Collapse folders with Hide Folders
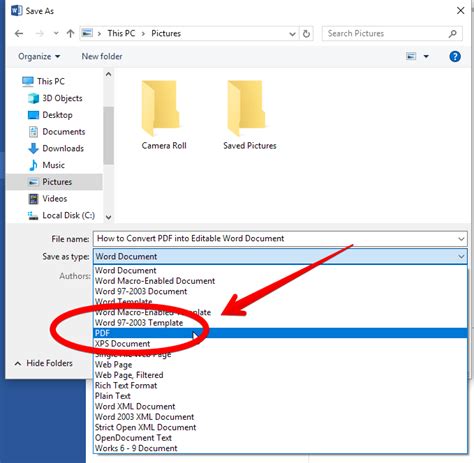 point(43,363)
